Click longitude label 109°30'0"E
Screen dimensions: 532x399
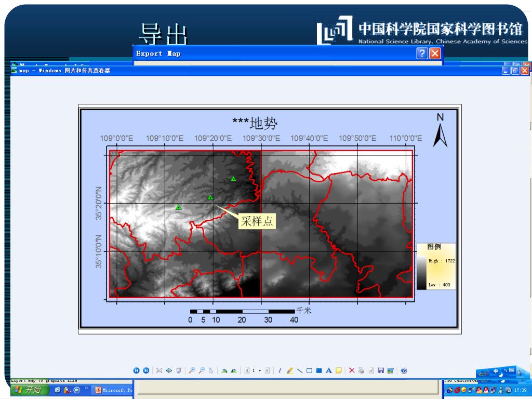tap(261, 138)
